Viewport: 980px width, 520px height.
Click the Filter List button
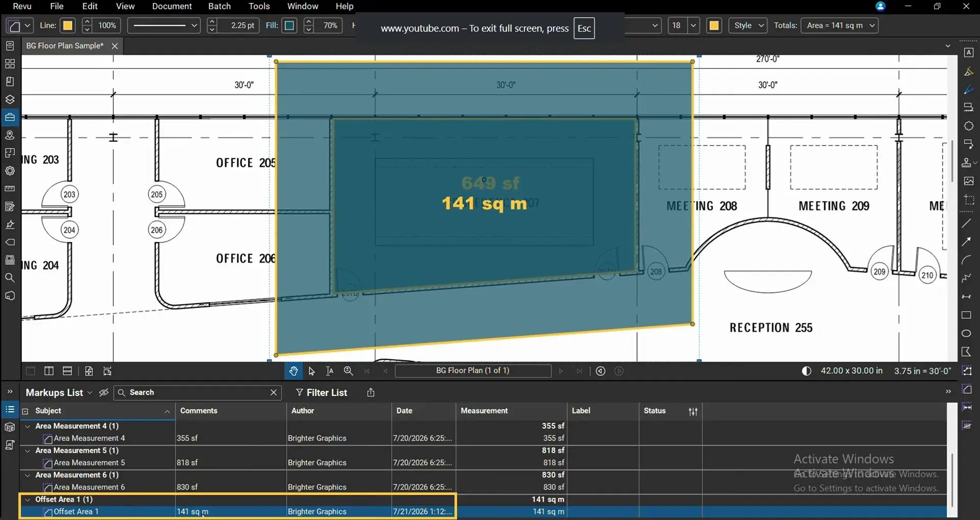pos(321,392)
